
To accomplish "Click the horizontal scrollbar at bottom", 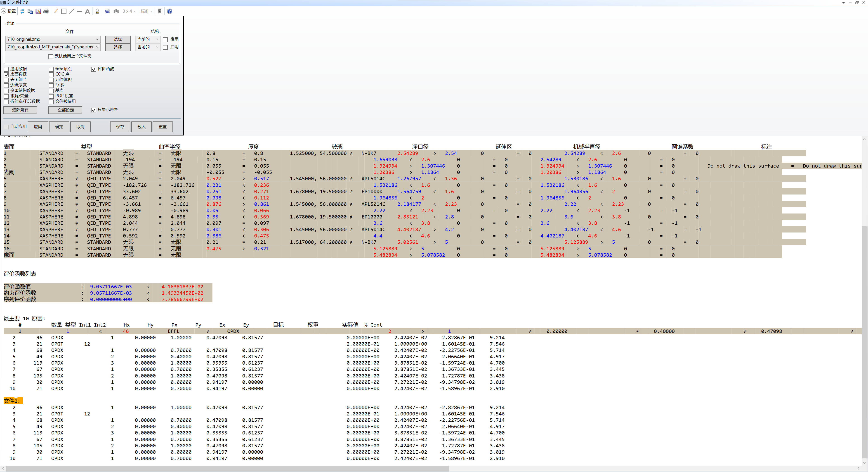I will coord(227,469).
